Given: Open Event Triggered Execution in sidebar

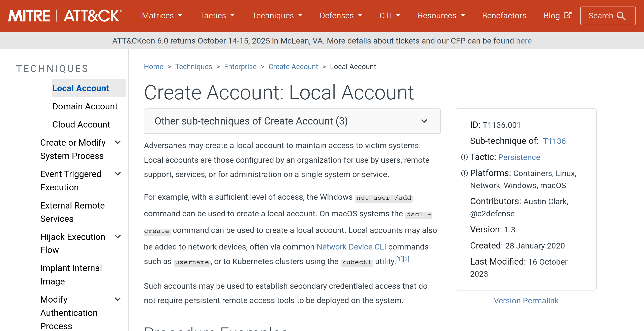Looking at the screenshot, I should point(71,181).
